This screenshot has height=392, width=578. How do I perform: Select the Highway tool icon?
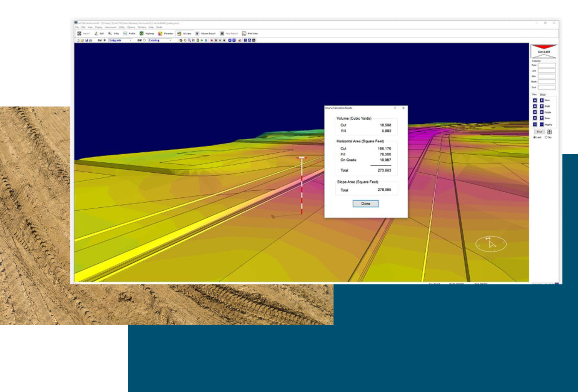point(141,33)
